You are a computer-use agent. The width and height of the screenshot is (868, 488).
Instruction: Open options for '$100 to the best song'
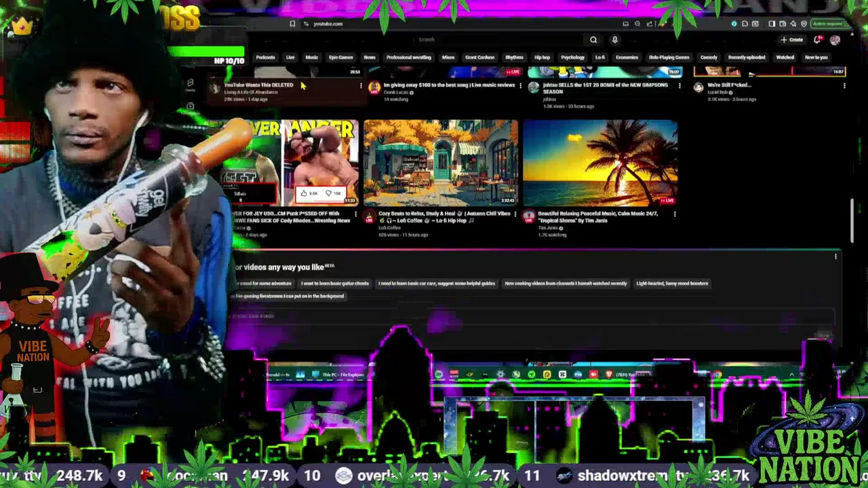(x=521, y=86)
